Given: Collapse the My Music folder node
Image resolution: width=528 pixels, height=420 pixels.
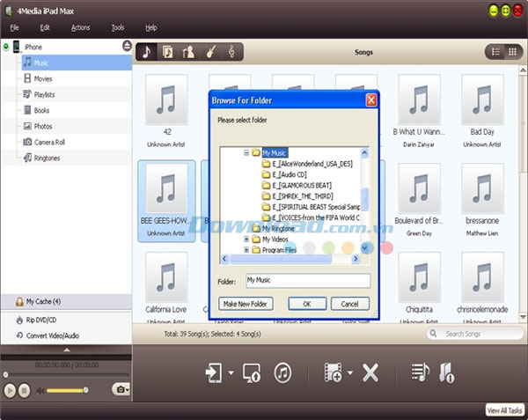Looking at the screenshot, I should [x=247, y=152].
